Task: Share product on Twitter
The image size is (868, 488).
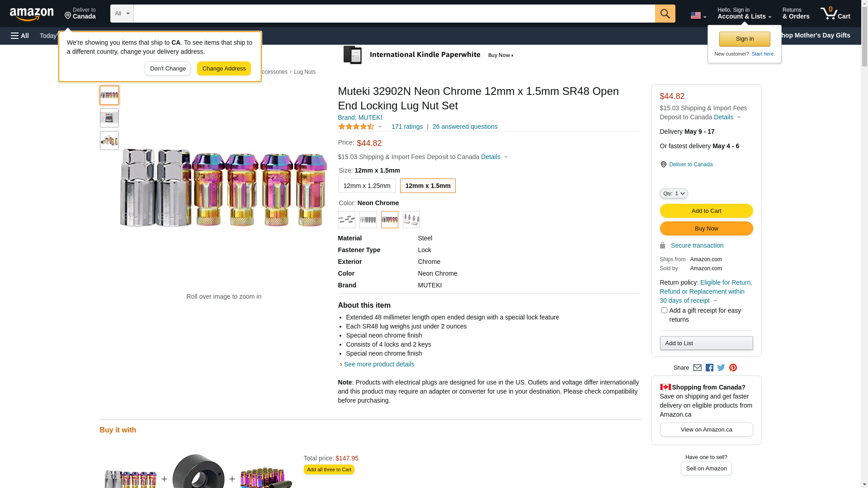Action: [721, 368]
